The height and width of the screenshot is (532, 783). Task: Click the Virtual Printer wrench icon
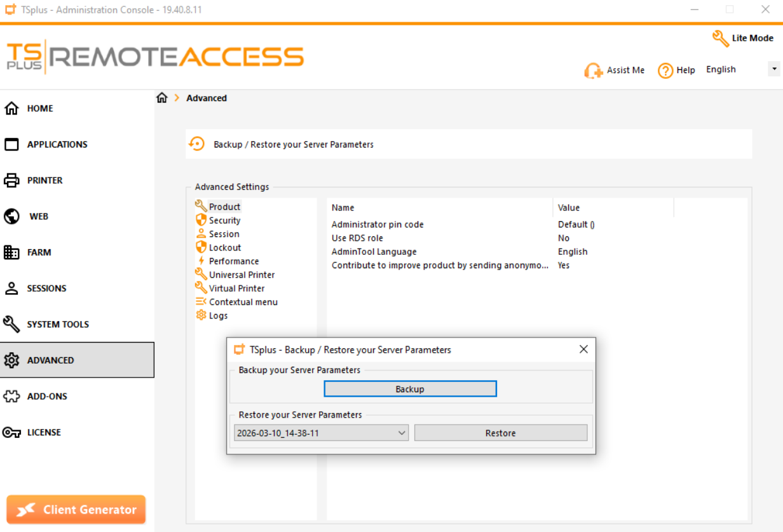pos(201,288)
